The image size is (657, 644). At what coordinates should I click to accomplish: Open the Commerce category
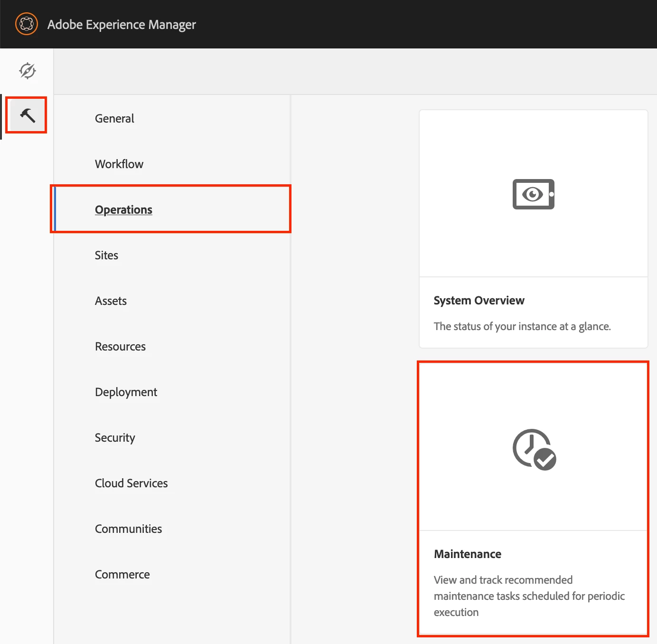pyautogui.click(x=122, y=574)
